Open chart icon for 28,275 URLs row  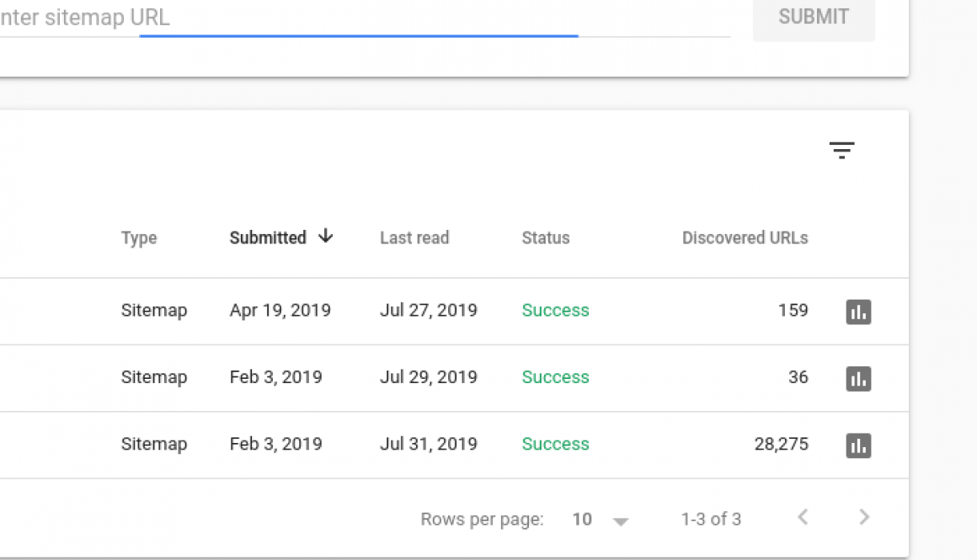858,445
